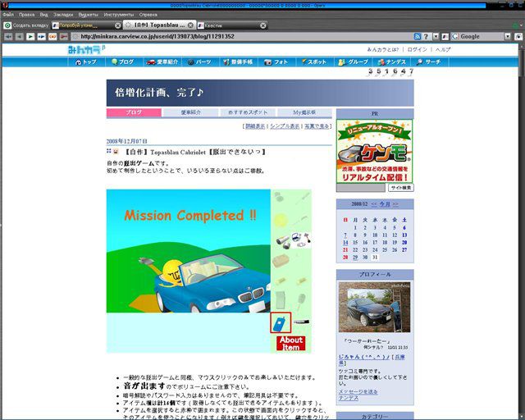Go to グループ in site navigation
The width and height of the screenshot is (525, 420).
click(x=354, y=62)
